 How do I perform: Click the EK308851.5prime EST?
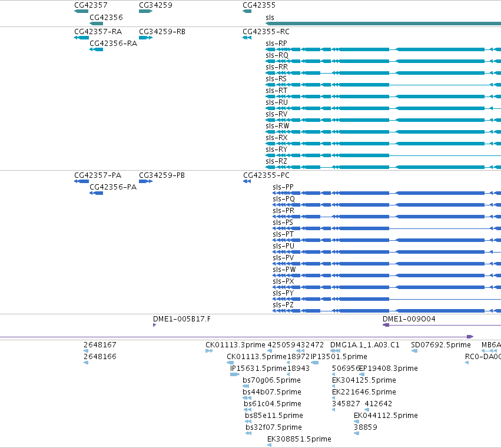pyautogui.click(x=270, y=446)
